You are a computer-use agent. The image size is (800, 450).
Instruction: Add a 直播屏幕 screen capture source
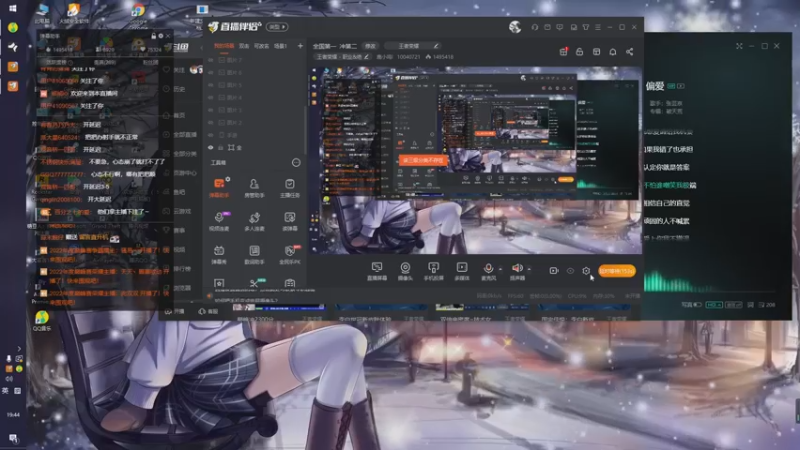tap(377, 271)
